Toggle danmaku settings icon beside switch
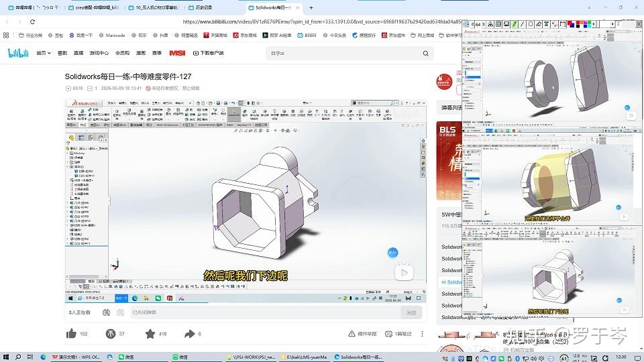 [x=120, y=312]
